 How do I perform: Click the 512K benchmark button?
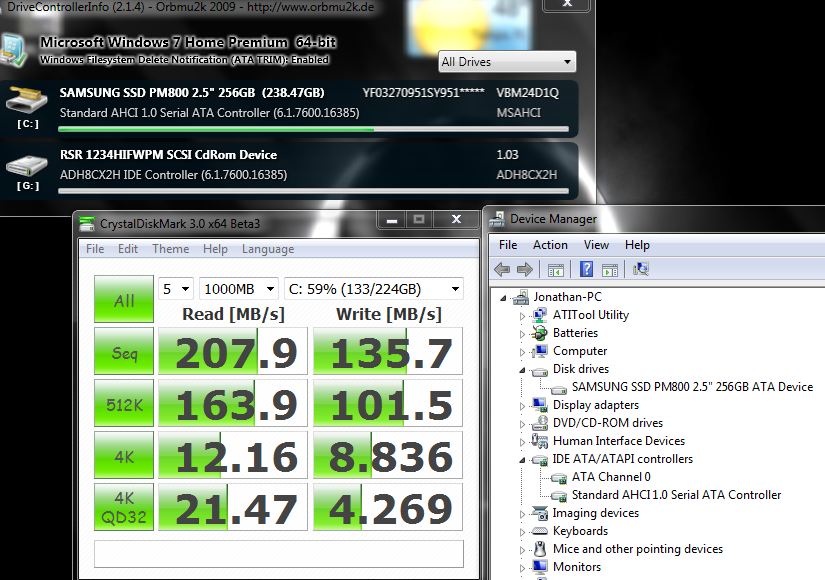tap(124, 403)
